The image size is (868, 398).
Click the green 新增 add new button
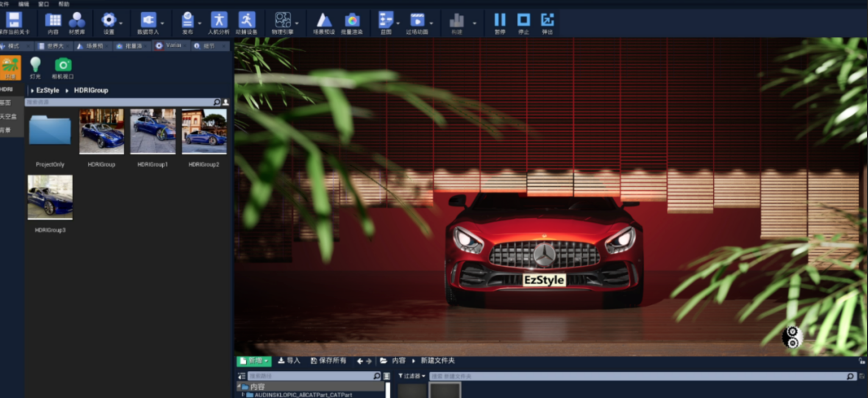(x=254, y=361)
